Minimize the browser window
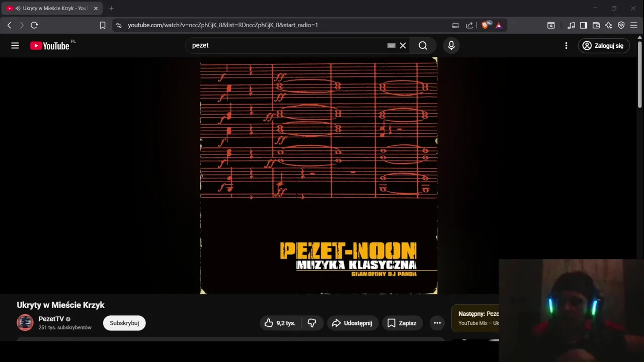Viewport: 644px width, 362px height. (x=595, y=9)
